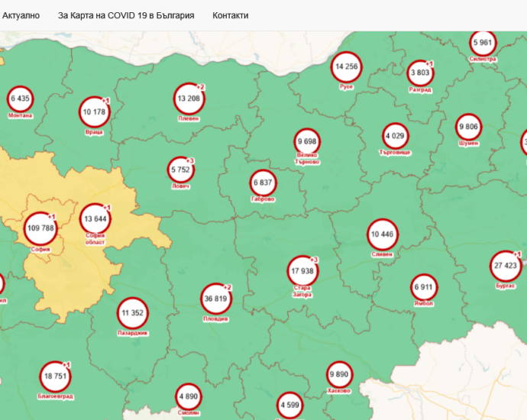The height and width of the screenshot is (420, 527).
Task: Open the Актуално menu item
Action: tap(21, 15)
